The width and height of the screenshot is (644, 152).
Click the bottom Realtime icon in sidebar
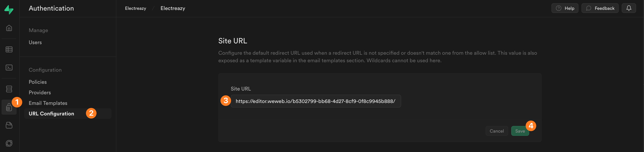(9, 143)
